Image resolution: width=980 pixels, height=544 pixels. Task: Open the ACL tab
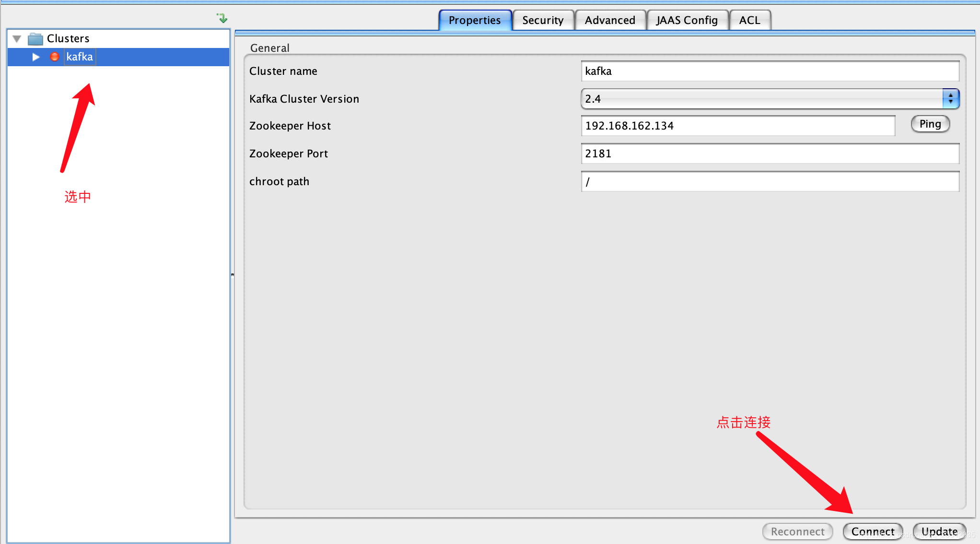click(749, 20)
